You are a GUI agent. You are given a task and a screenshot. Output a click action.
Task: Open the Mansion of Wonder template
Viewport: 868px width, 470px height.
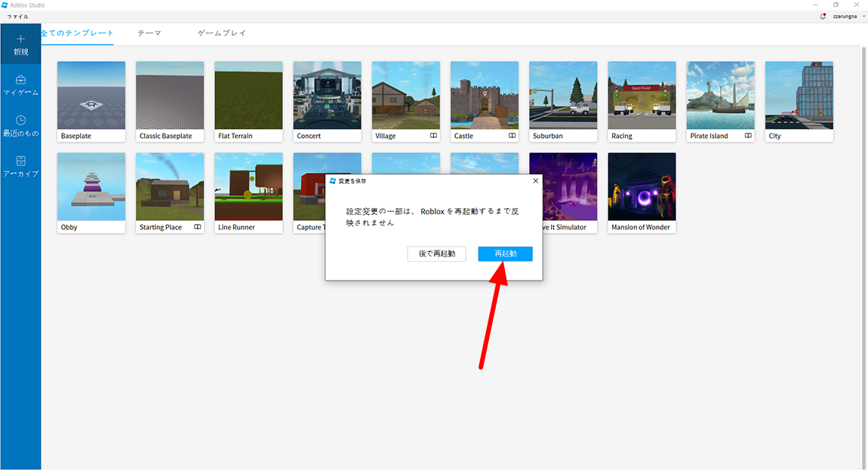(641, 186)
